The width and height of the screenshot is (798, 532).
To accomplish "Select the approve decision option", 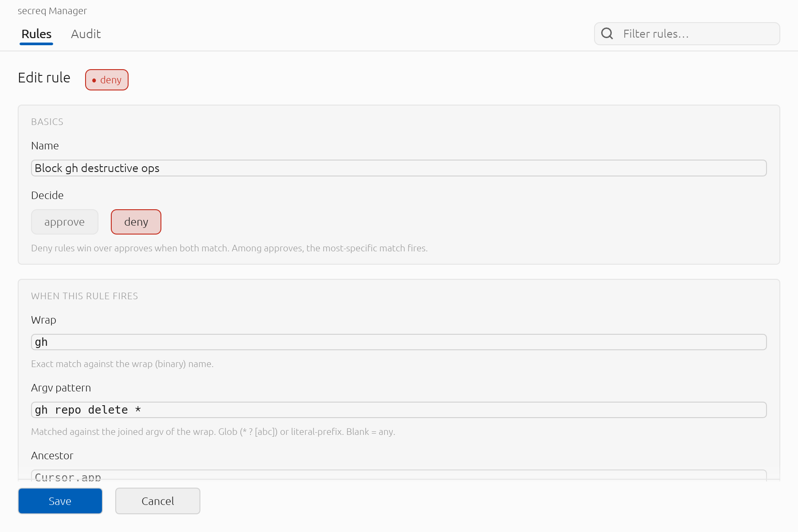I will click(x=65, y=222).
